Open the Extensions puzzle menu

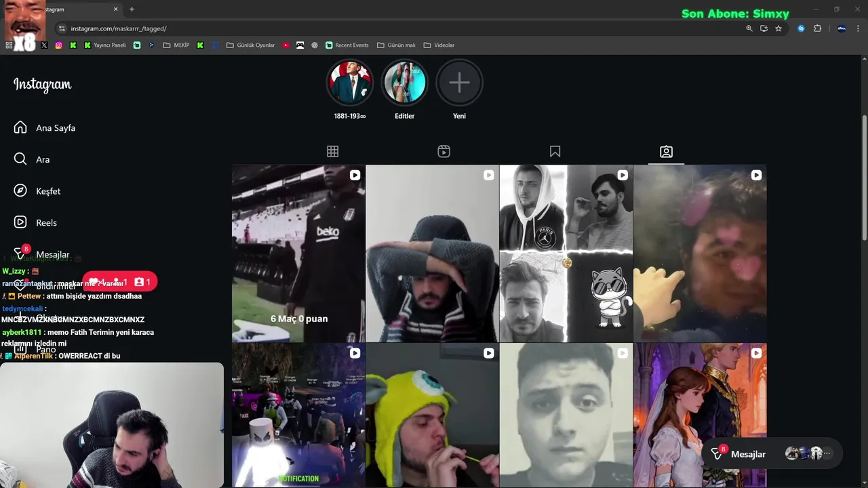[817, 28]
